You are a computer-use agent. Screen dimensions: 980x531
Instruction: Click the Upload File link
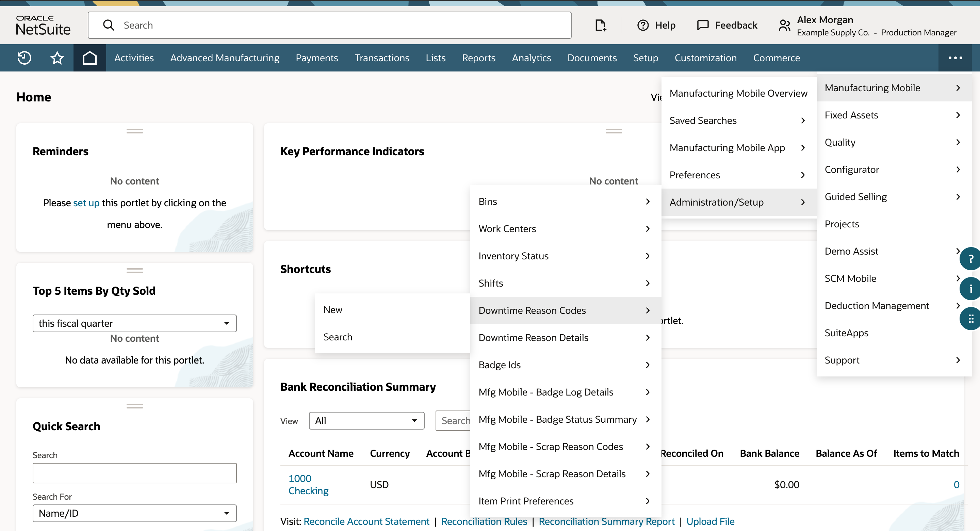pyautogui.click(x=710, y=521)
